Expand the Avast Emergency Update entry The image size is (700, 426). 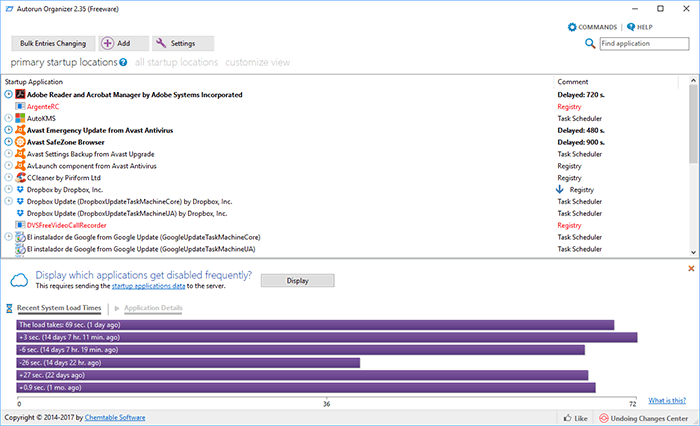point(8,130)
